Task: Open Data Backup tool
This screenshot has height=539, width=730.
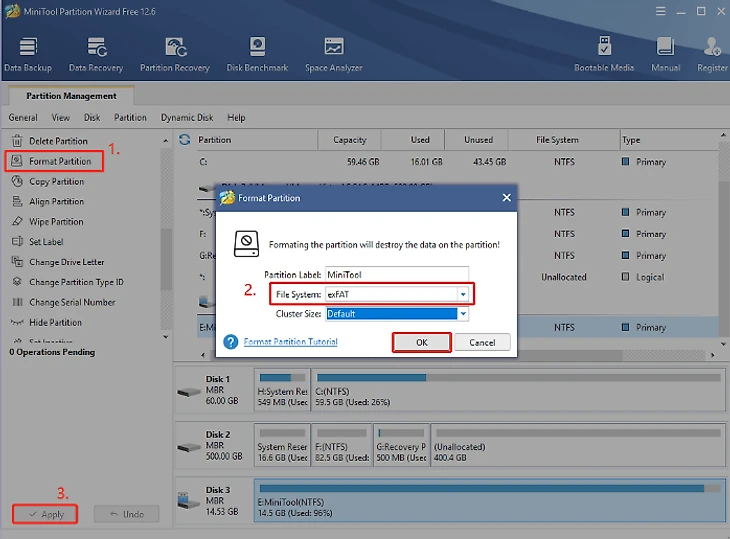Action: 28,55
